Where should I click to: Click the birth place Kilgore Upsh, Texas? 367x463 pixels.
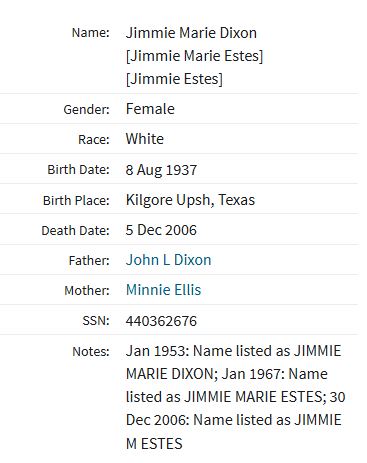[x=190, y=200]
